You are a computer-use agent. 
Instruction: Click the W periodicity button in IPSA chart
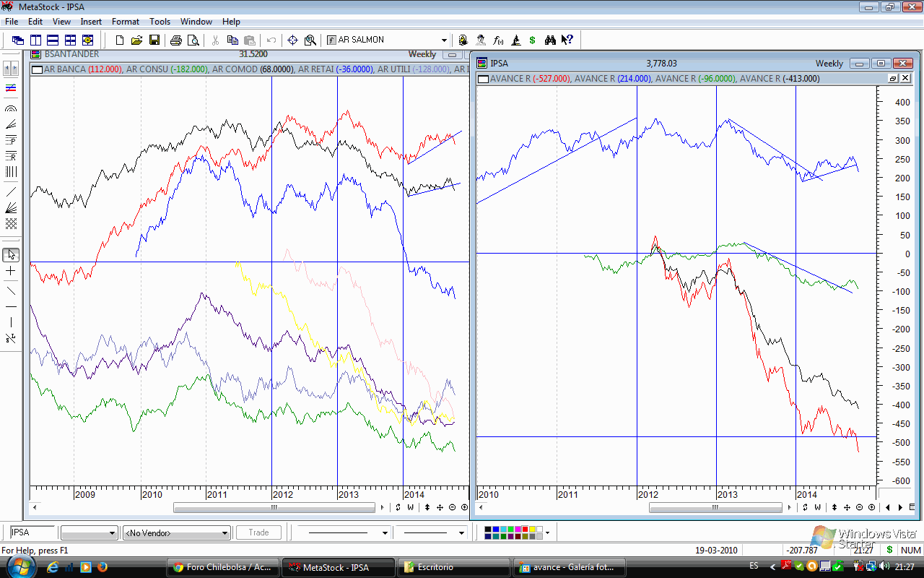pyautogui.click(x=817, y=507)
